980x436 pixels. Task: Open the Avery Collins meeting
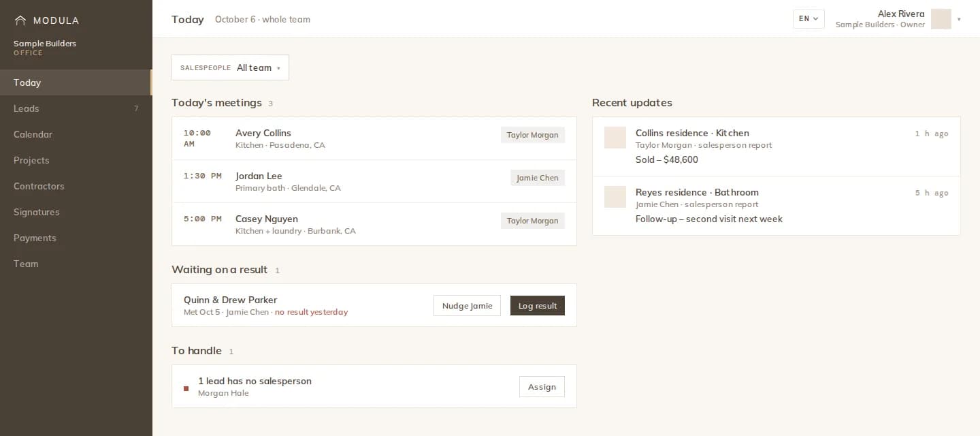click(374, 138)
